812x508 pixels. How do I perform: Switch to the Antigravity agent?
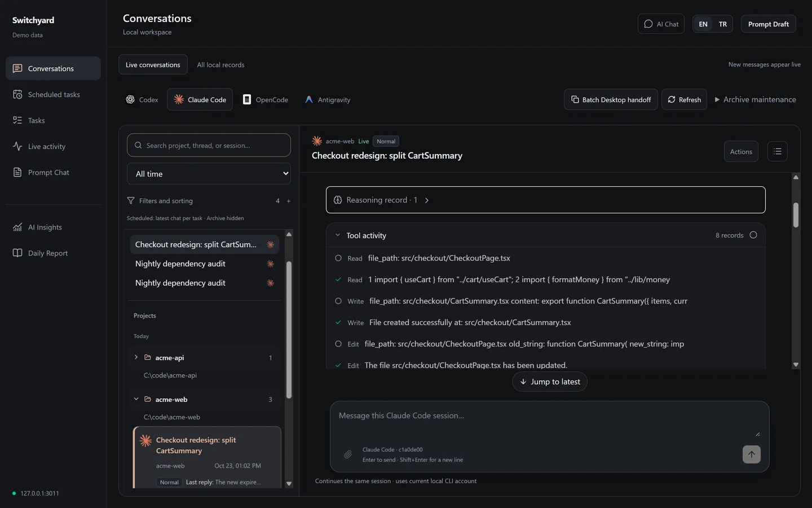(328, 99)
